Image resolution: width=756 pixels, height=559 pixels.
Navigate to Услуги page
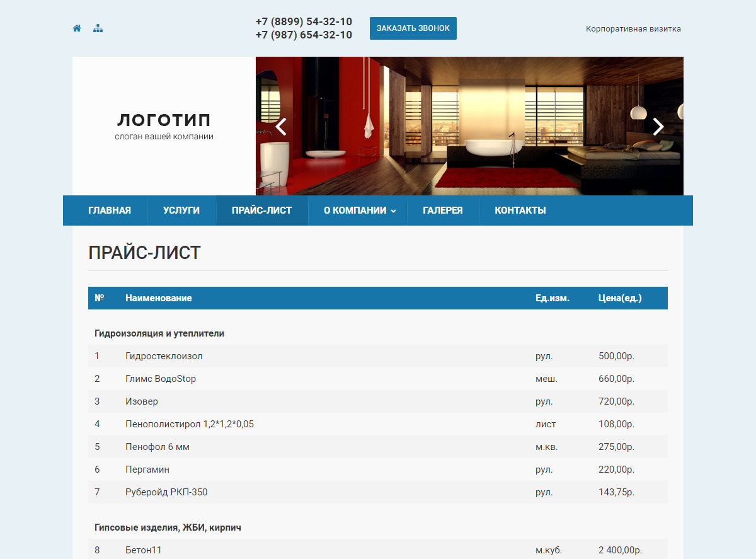[x=181, y=210]
